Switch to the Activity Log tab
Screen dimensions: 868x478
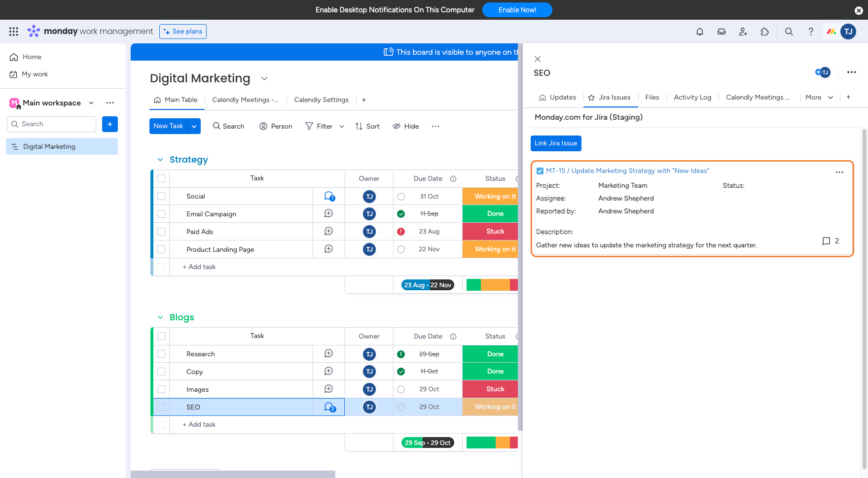[x=692, y=98]
